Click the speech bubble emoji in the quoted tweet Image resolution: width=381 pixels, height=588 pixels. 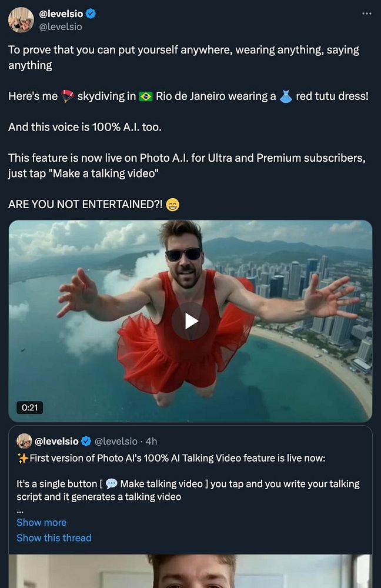tap(111, 484)
